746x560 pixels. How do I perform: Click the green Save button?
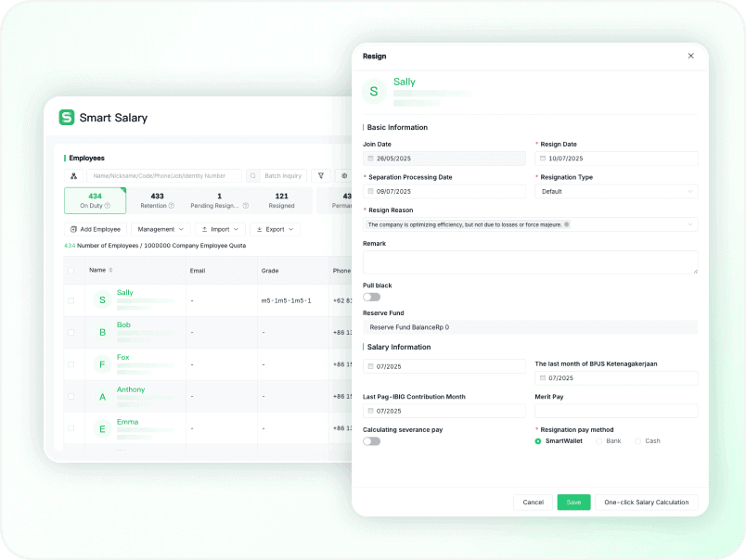point(573,502)
